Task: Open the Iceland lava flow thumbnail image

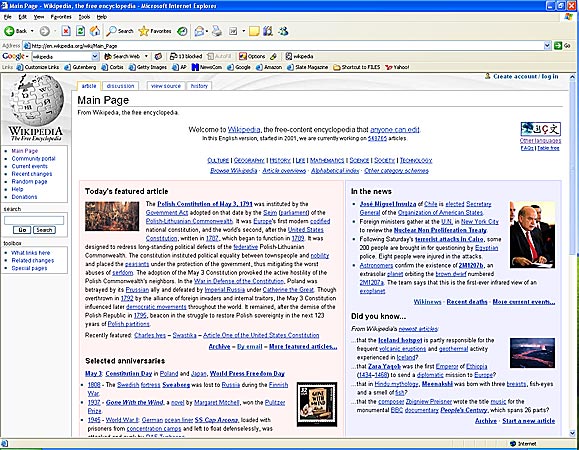Action: click(x=532, y=353)
